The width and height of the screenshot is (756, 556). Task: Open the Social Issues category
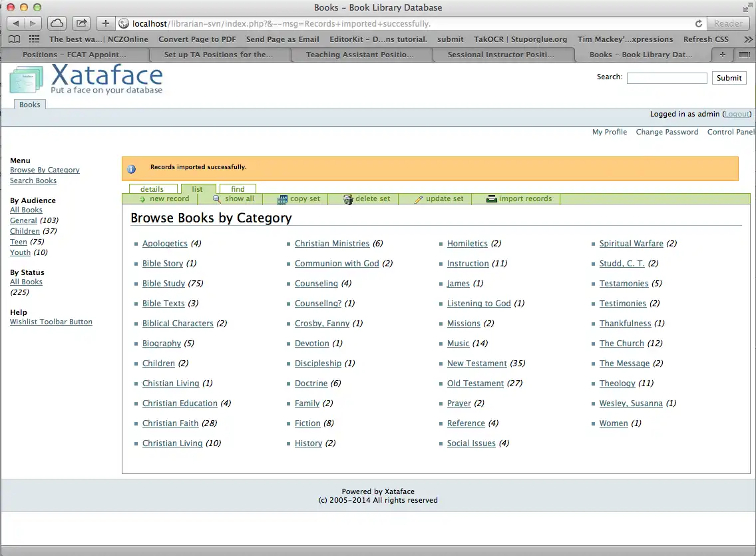point(471,443)
